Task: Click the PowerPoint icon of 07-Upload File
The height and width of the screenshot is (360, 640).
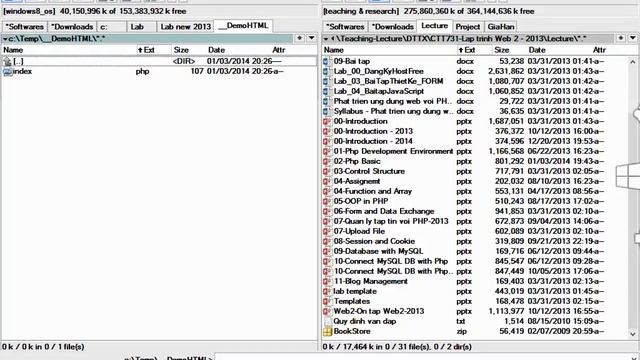Action: [x=327, y=231]
